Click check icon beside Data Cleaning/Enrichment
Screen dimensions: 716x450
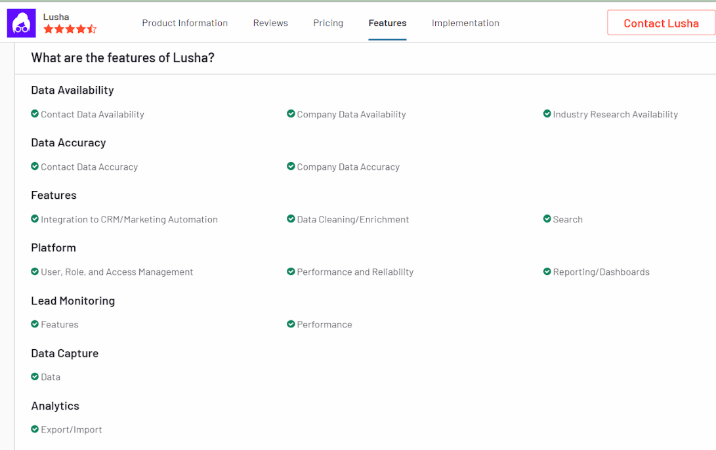tap(291, 218)
